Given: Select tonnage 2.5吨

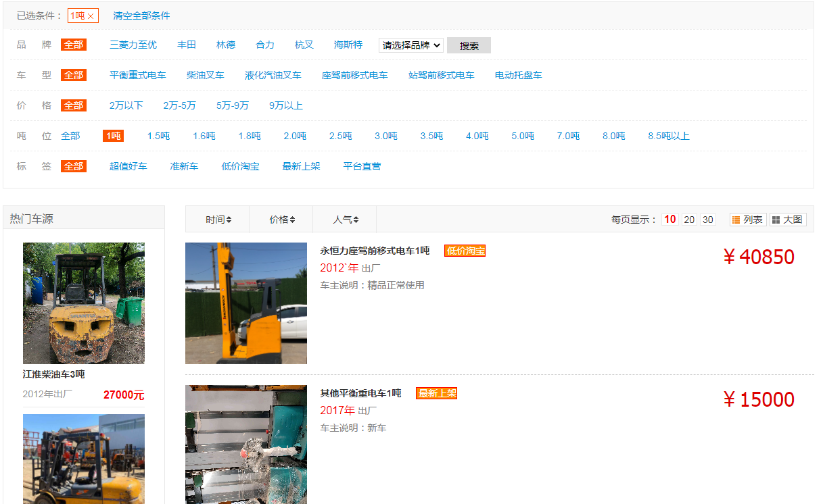Looking at the screenshot, I should coord(341,136).
